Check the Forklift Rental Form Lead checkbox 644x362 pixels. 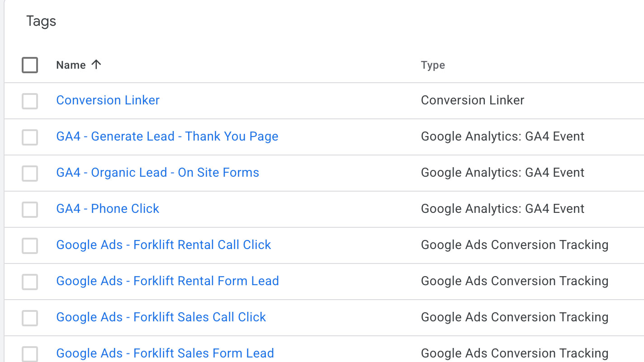click(x=30, y=282)
